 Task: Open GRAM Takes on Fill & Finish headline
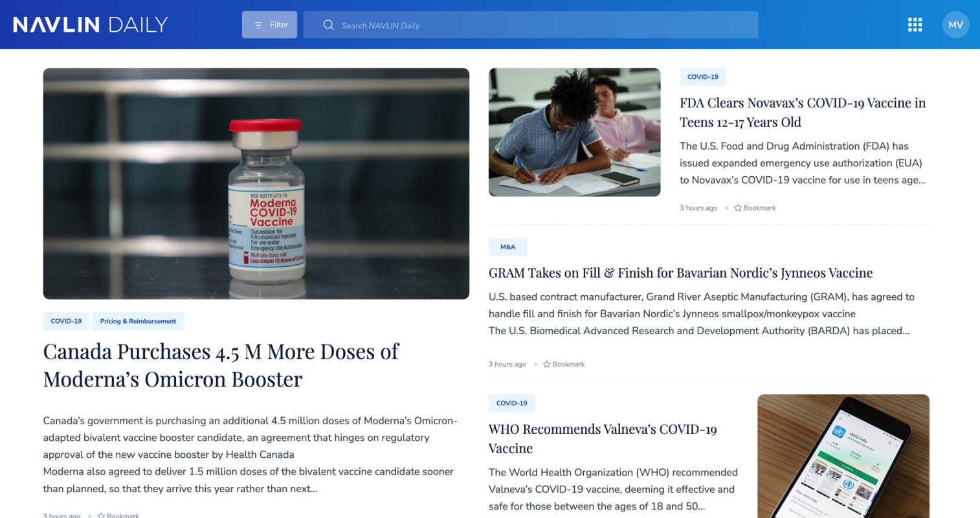point(680,273)
